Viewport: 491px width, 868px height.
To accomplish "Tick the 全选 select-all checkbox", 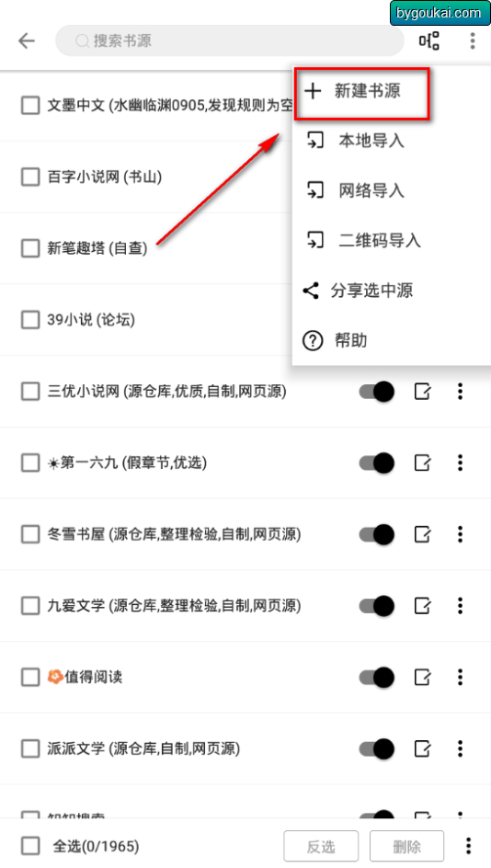I will point(30,846).
